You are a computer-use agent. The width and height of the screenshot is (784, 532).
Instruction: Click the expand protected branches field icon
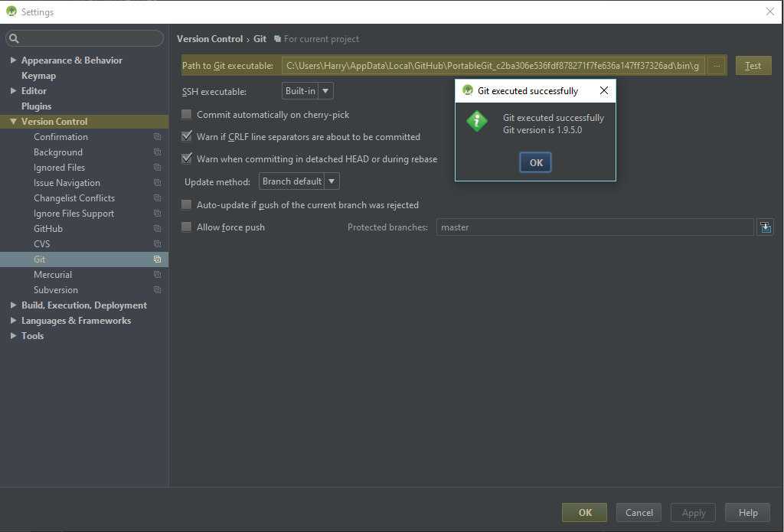(765, 227)
